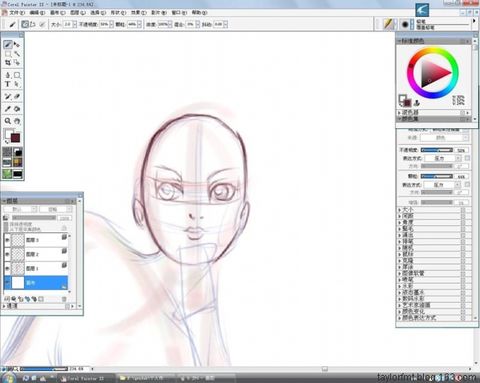Select the Paint Bucket tool
Image resolution: width=480 pixels, height=383 pixels.
click(x=17, y=109)
